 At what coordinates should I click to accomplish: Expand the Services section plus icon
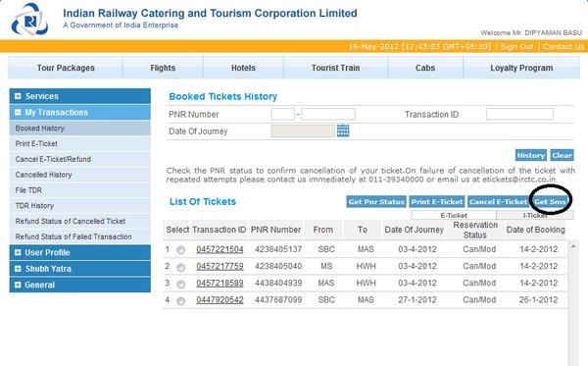(18, 96)
